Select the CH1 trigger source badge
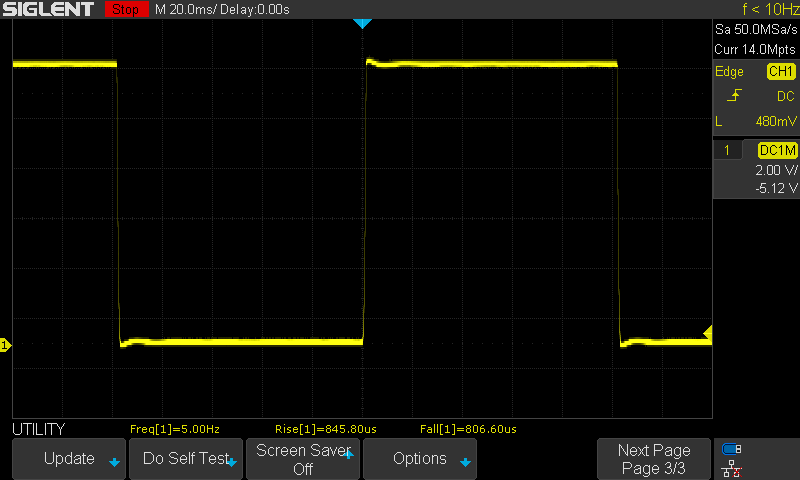The height and width of the screenshot is (480, 800). click(x=781, y=71)
